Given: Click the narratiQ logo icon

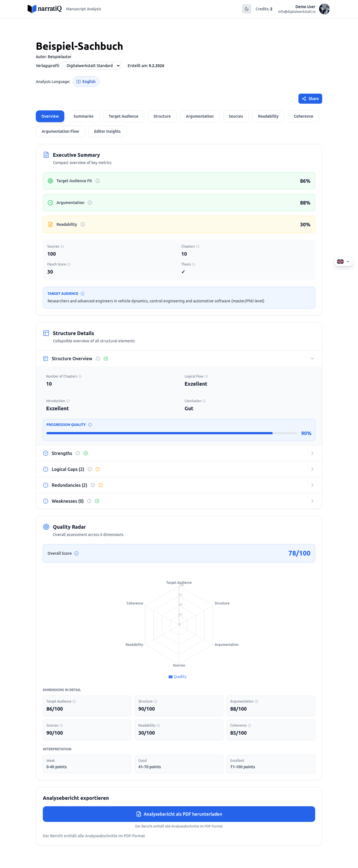Looking at the screenshot, I should click(x=32, y=9).
